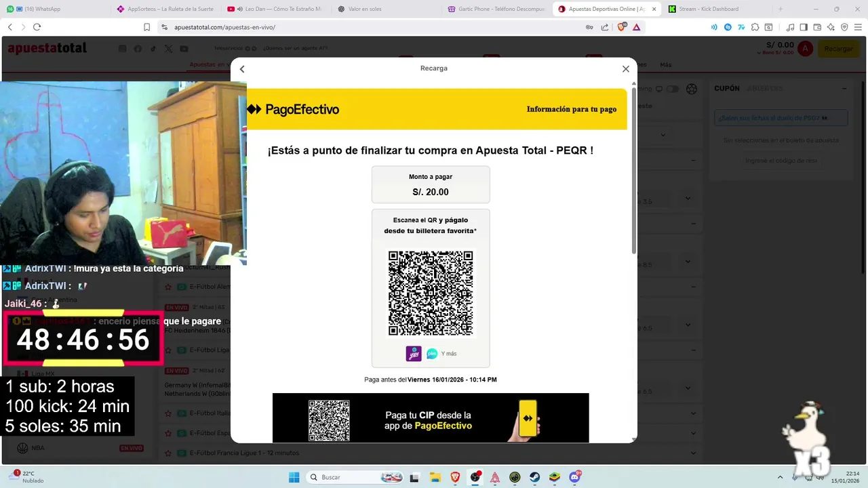868x488 pixels.
Task: Open the TikTok social icon
Action: tap(153, 49)
